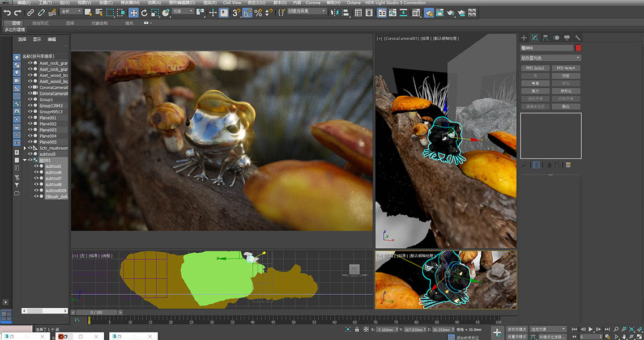Viewport: 644px width, 340px height.
Task: Open the 渲染(R) Rendering menu
Action: [x=210, y=2]
